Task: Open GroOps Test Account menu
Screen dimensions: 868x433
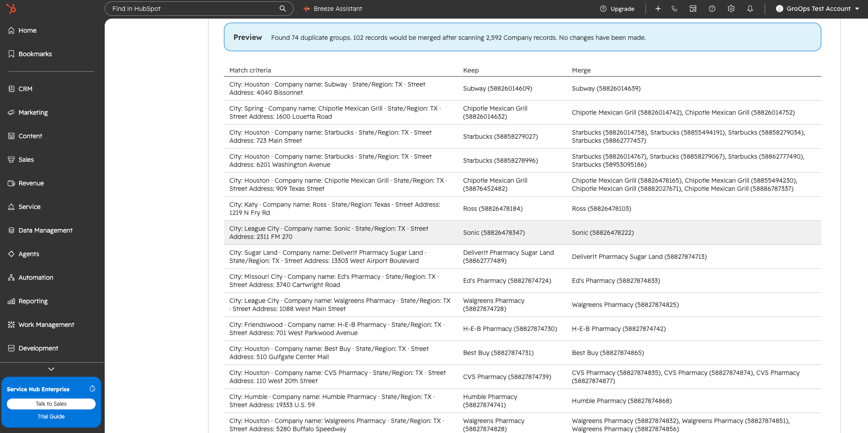Action: [818, 9]
